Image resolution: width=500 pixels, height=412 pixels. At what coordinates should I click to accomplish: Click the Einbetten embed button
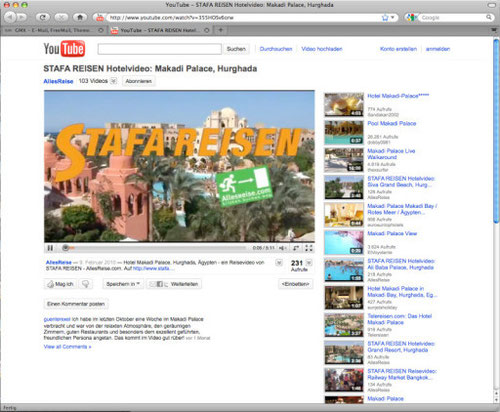pos(296,284)
